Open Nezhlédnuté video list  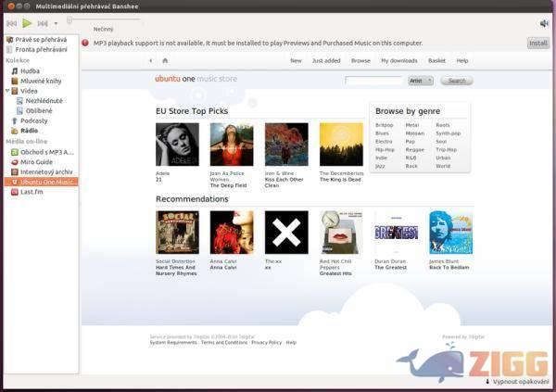pos(44,101)
